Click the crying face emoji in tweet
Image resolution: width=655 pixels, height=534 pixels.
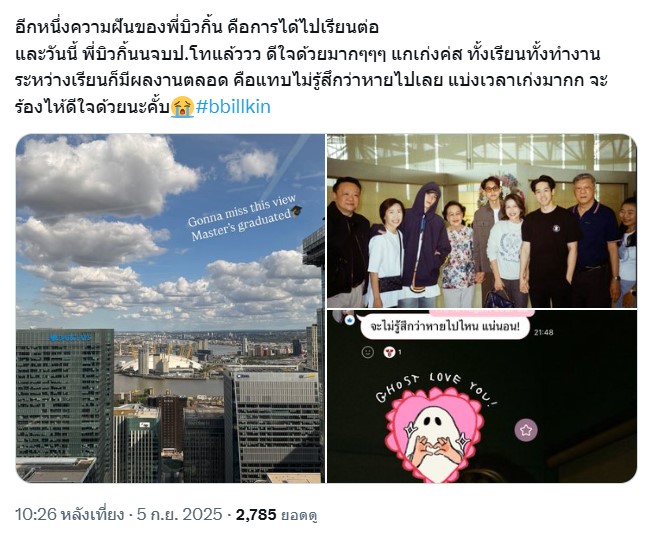pyautogui.click(x=183, y=107)
